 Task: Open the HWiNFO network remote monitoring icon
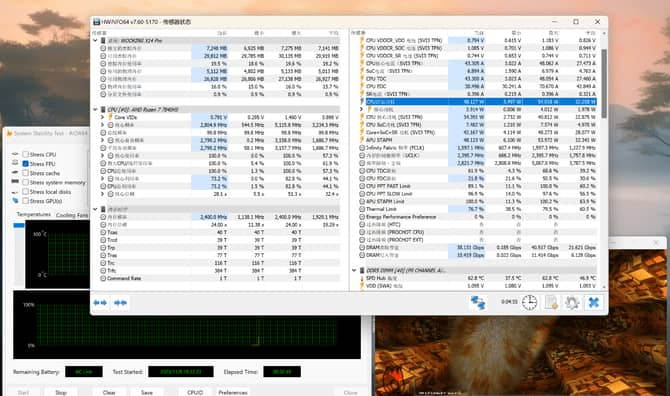tap(477, 302)
